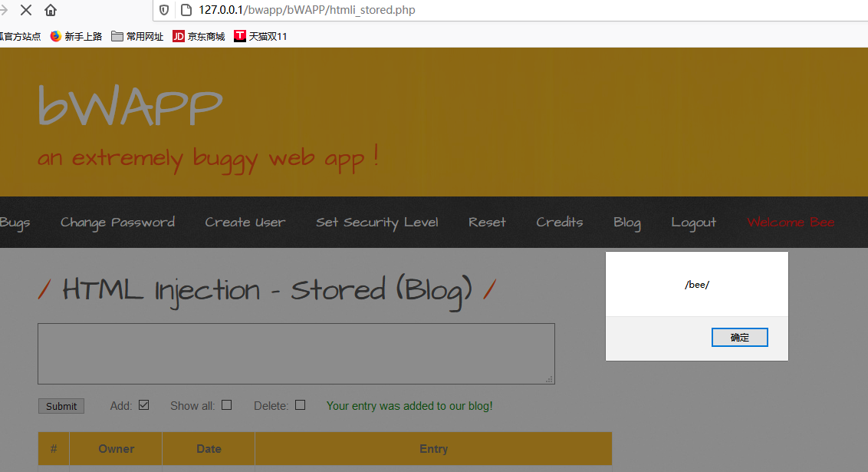Go forward with the browser arrow
This screenshot has height=472, width=868.
coord(4,10)
